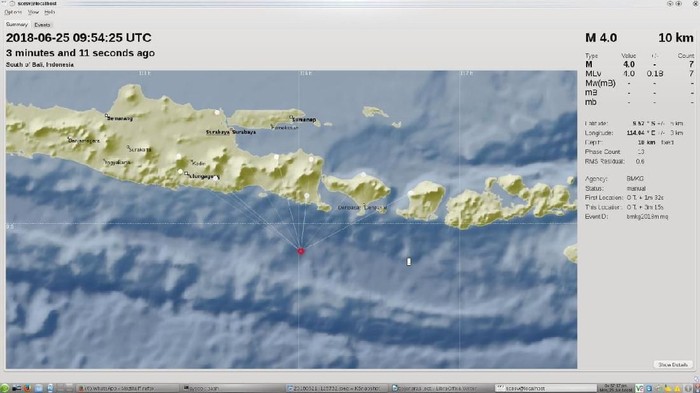Open the green tray icon in taskbar

tap(639, 389)
